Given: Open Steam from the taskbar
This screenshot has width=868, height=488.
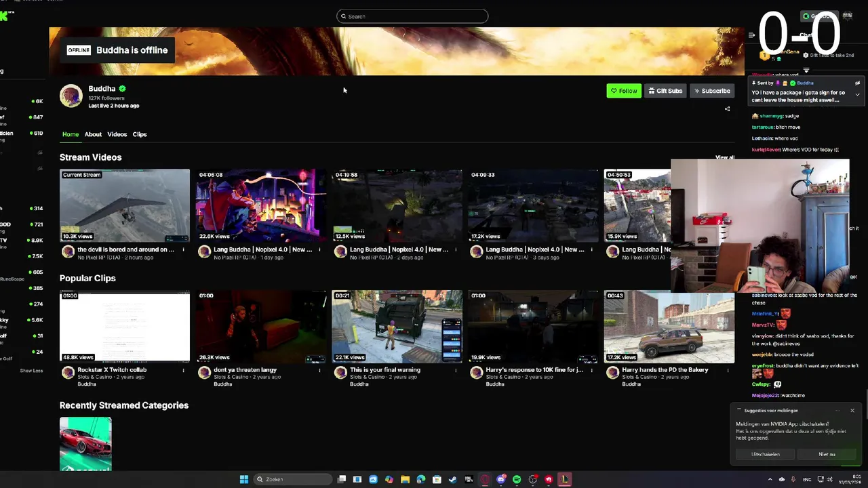Looking at the screenshot, I should pos(453,479).
